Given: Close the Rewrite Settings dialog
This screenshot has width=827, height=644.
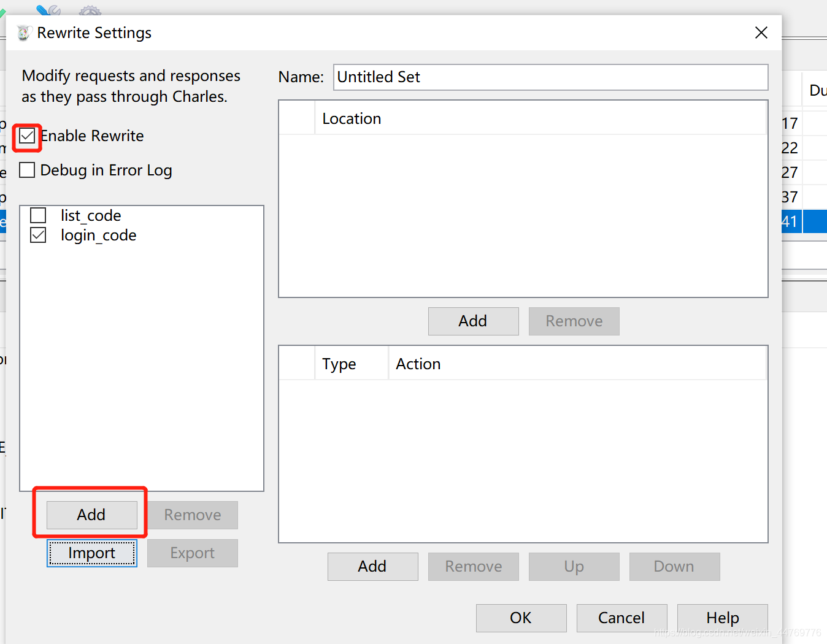Looking at the screenshot, I should coord(761,33).
